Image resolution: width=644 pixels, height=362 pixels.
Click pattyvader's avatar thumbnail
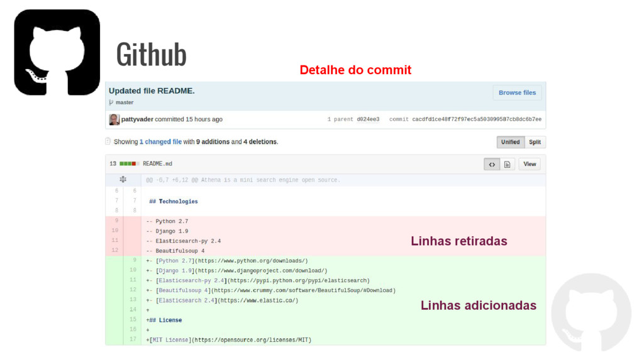tap(114, 119)
